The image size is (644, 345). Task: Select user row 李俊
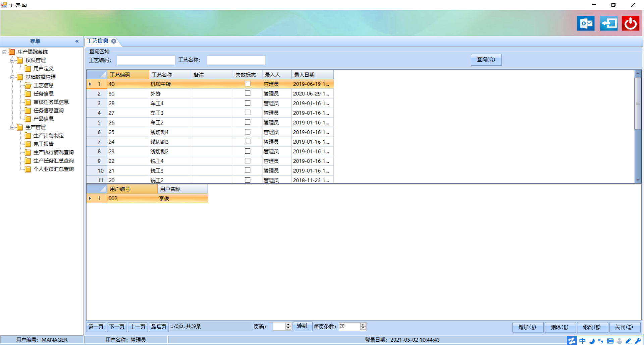coord(147,198)
